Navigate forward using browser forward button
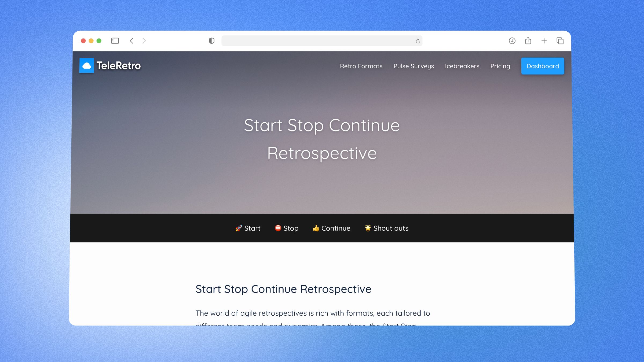The width and height of the screenshot is (644, 362). [x=144, y=41]
